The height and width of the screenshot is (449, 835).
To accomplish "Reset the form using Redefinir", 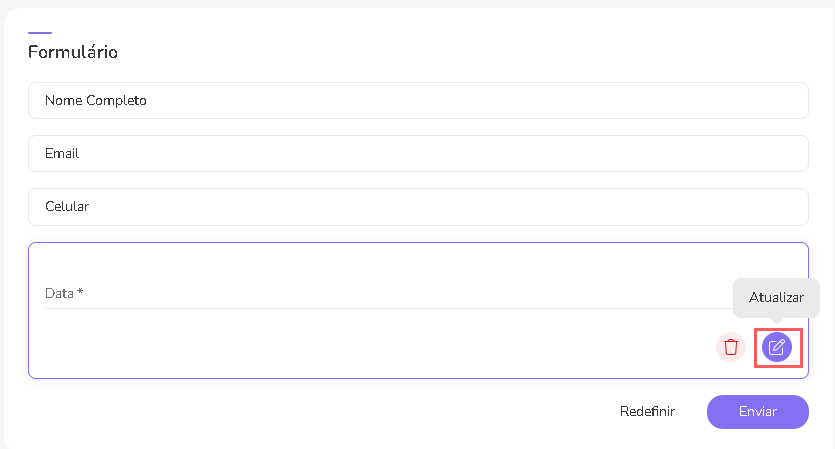I will pyautogui.click(x=647, y=411).
